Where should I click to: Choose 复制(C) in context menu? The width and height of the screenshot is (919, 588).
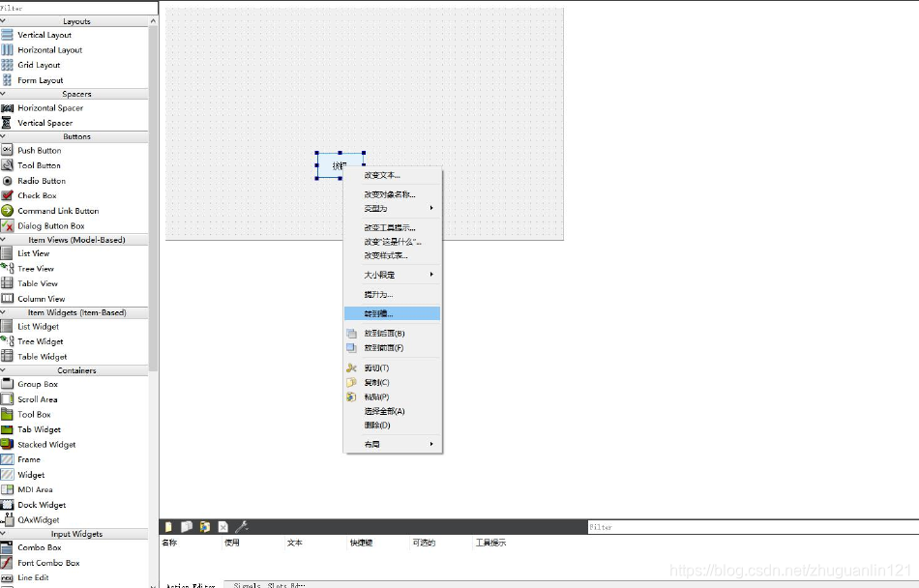(392, 382)
